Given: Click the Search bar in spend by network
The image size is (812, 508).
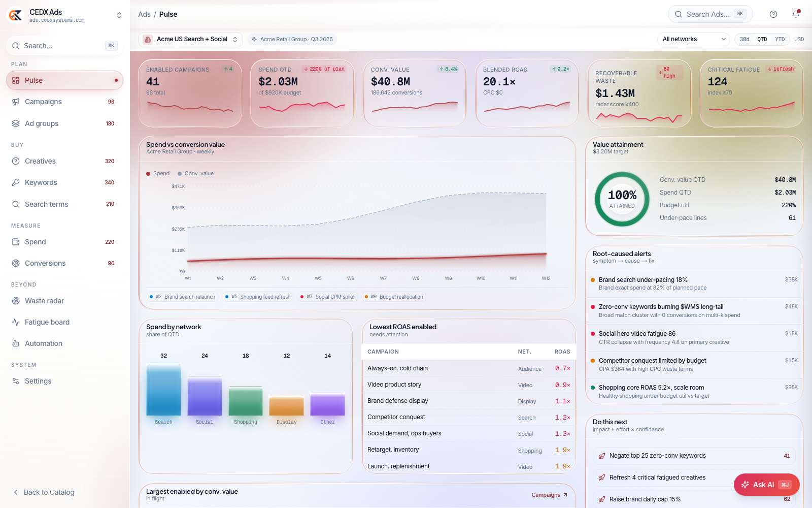Looking at the screenshot, I should tap(163, 390).
